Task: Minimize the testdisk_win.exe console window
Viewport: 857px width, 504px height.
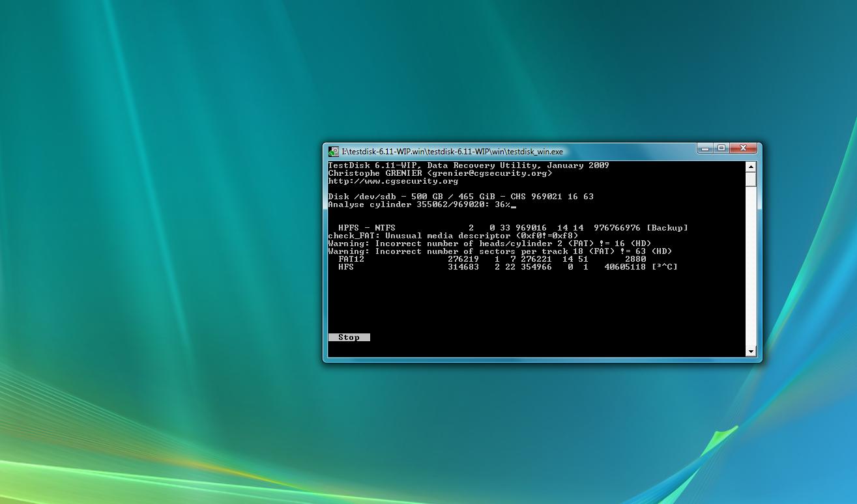Action: (704, 148)
